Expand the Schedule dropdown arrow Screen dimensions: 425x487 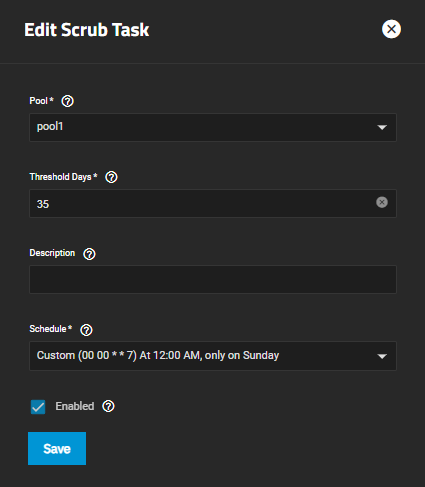[382, 356]
